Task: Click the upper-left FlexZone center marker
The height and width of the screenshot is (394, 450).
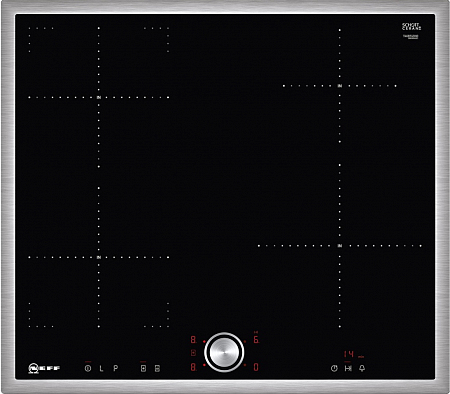Action: tap(99, 97)
